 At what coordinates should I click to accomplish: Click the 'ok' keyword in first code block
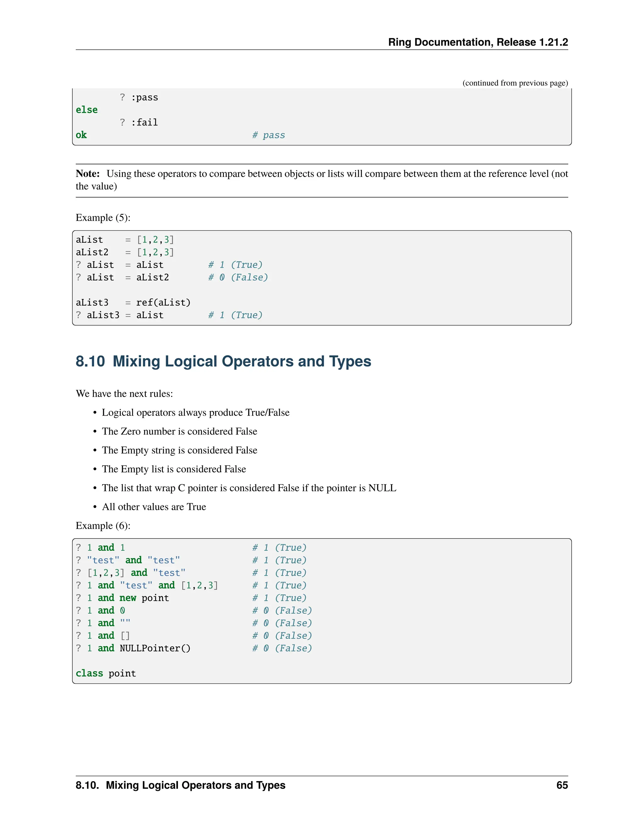pyautogui.click(x=81, y=135)
